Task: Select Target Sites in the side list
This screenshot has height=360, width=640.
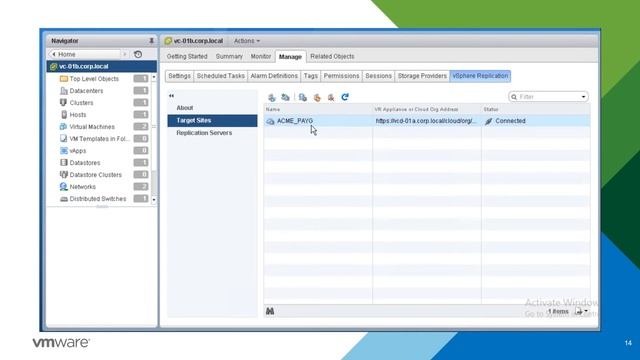Action: pyautogui.click(x=212, y=121)
